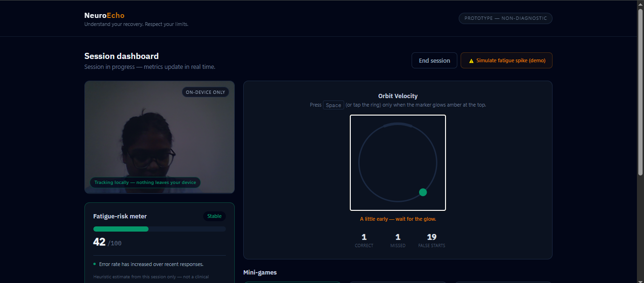The image size is (644, 283).
Task: Click the Stable status badge
Action: (x=215, y=216)
